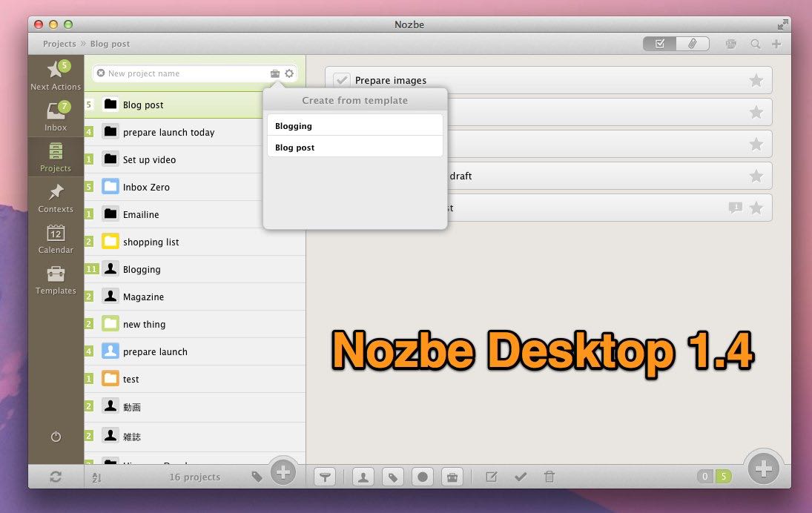Click the printer icon in top bar
Screen dimensions: 812x513
pyautogui.click(x=730, y=44)
